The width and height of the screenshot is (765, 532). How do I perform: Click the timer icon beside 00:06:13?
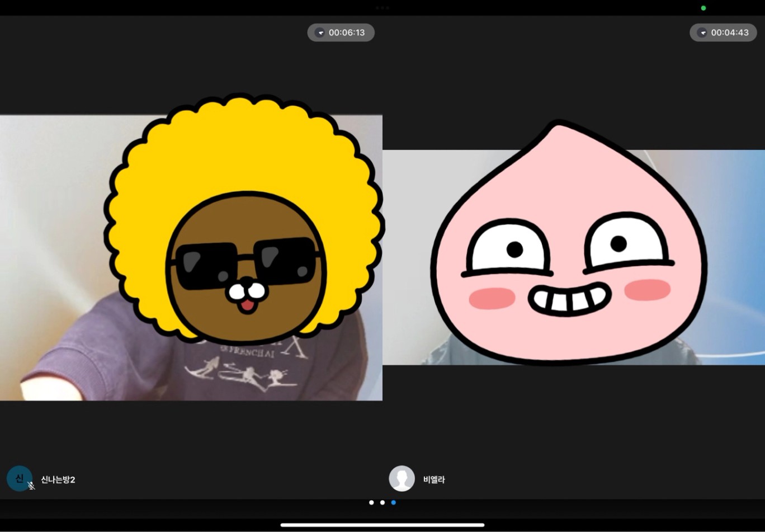[320, 32]
